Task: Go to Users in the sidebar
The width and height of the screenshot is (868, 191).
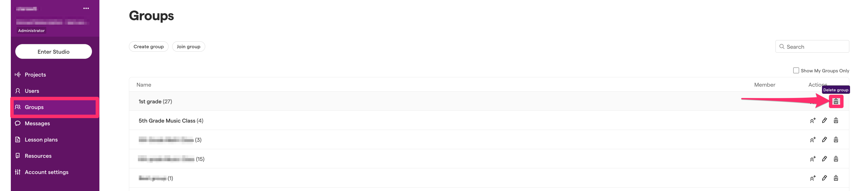Action: coord(32,91)
